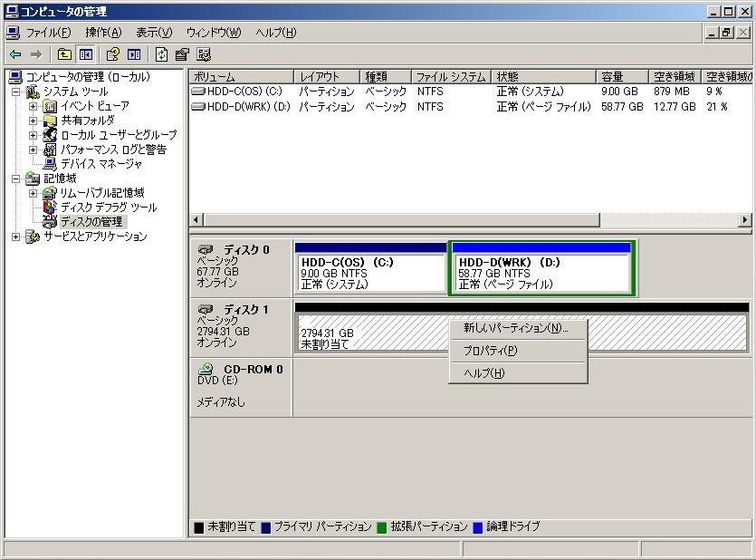The image size is (756, 560).
Task: Select ディスクの管理 tree item
Action: 91,221
